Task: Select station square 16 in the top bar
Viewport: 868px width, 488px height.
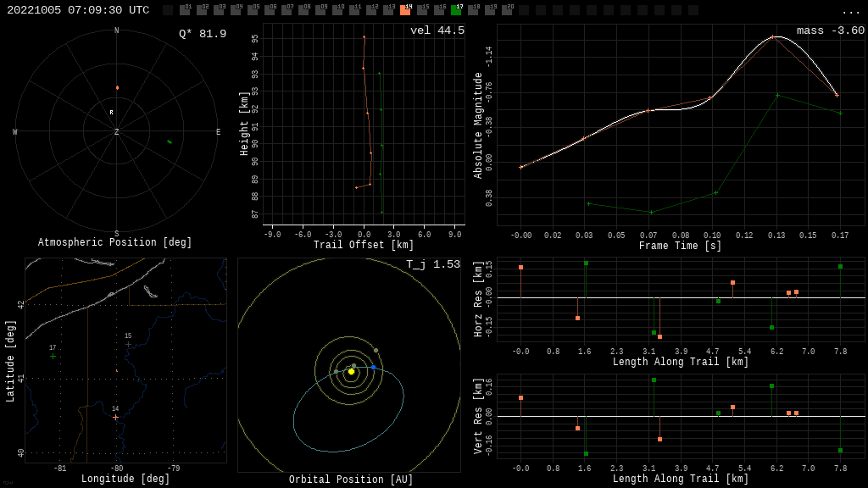Action: coord(439,10)
